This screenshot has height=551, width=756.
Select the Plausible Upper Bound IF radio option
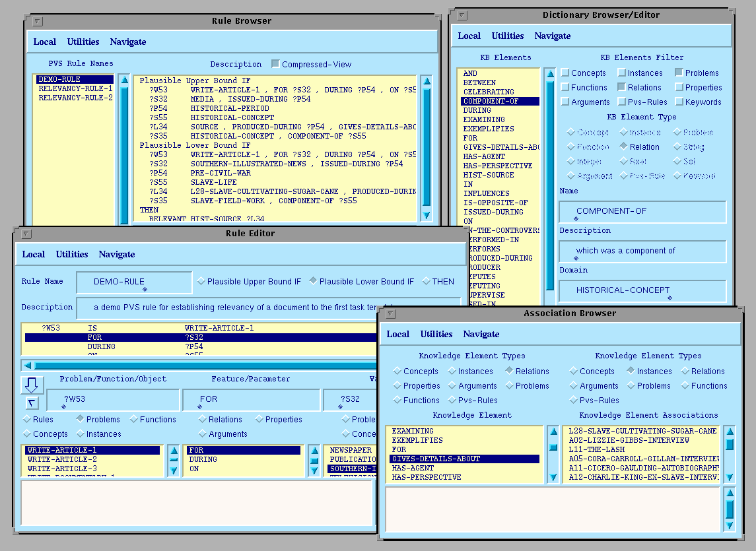coord(201,282)
